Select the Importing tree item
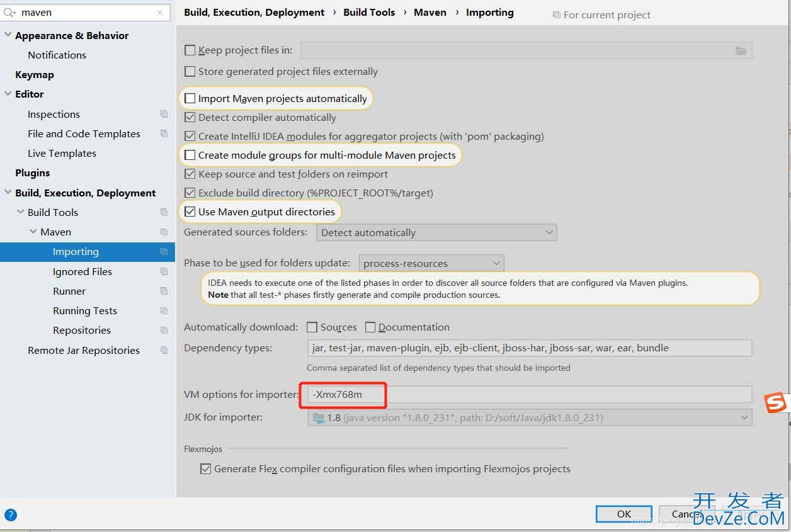The image size is (791, 532). (88, 252)
